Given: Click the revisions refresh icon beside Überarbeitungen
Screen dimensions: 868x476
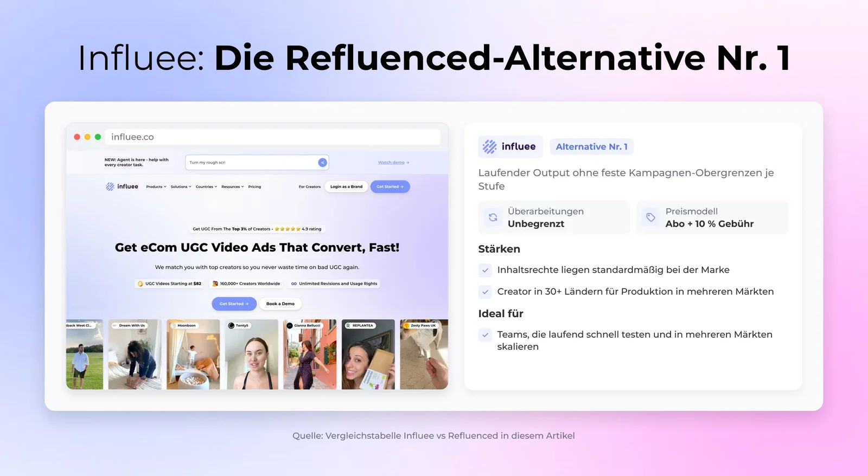Looking at the screenshot, I should 493,217.
